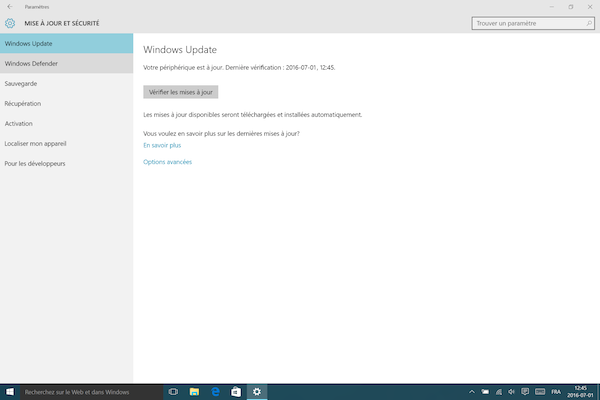
Task: Close the Paramètres window
Action: pyautogui.click(x=590, y=7)
